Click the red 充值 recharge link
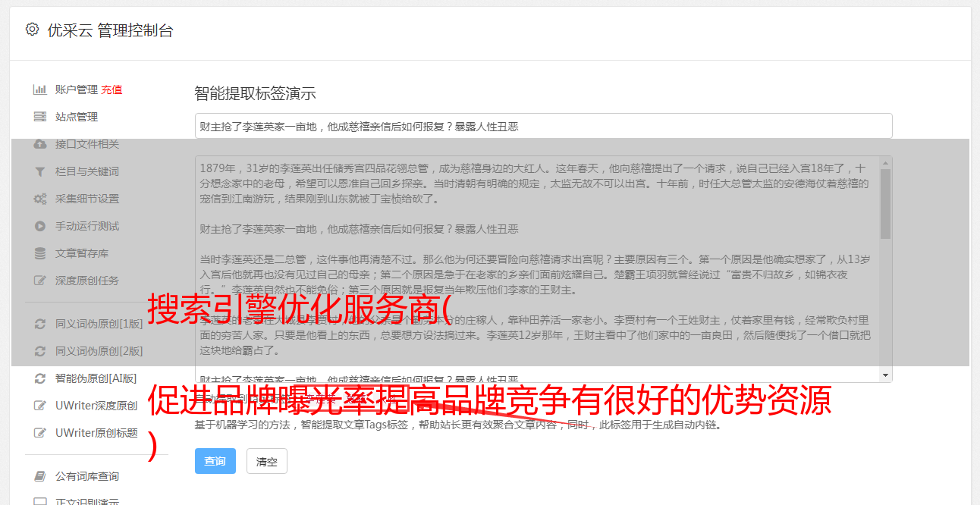980x505 pixels. (x=112, y=89)
